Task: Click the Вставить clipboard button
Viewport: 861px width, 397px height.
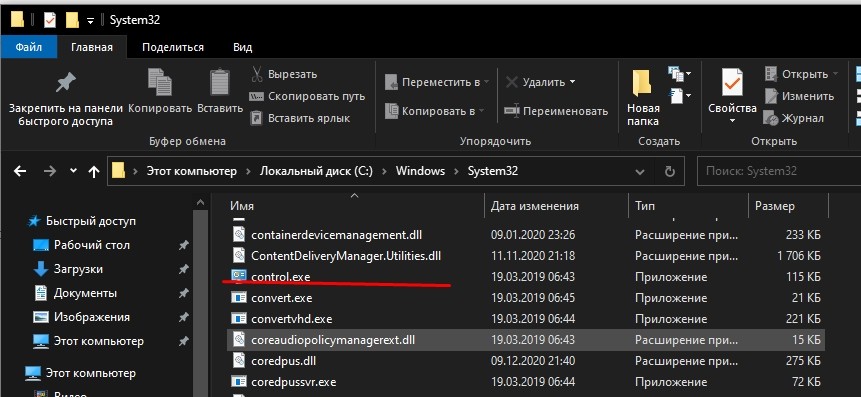Action: [x=220, y=91]
